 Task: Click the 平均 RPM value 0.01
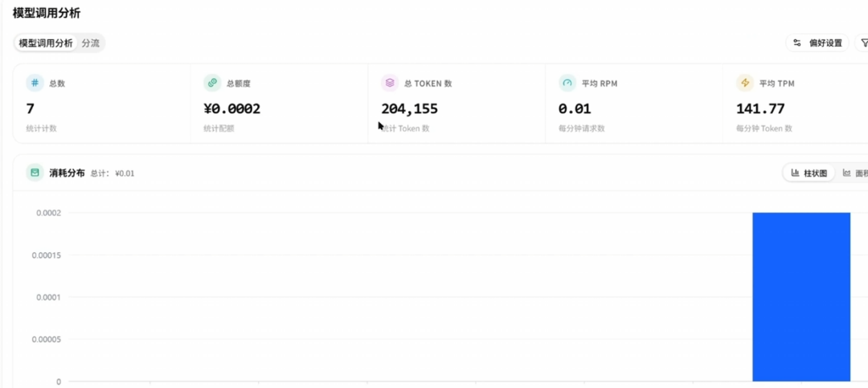(575, 109)
